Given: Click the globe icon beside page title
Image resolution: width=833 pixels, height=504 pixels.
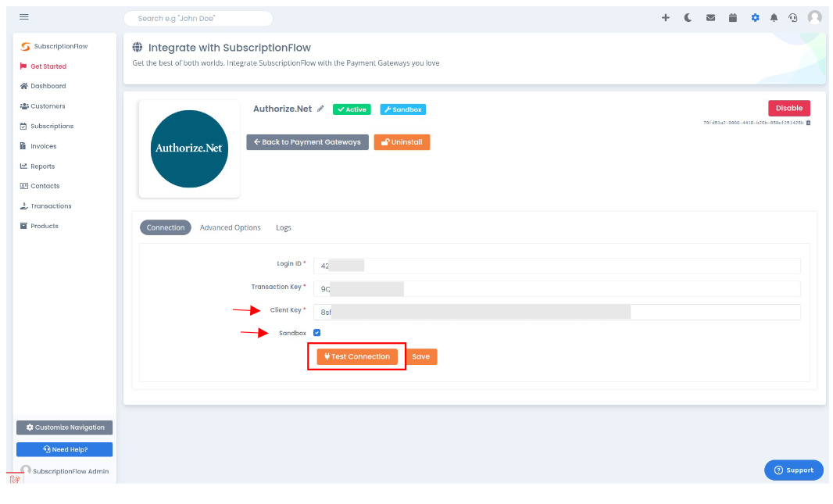Looking at the screenshot, I should click(x=137, y=47).
